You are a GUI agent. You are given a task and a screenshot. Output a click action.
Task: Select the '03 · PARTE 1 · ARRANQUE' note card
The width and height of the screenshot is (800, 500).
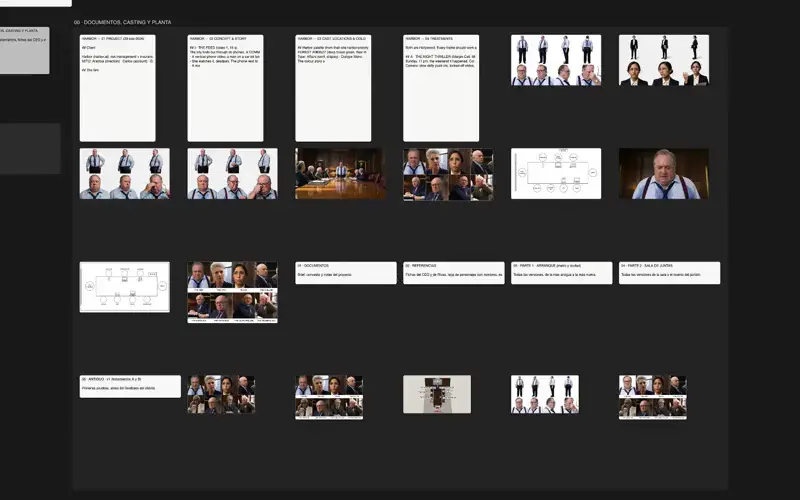562,273
